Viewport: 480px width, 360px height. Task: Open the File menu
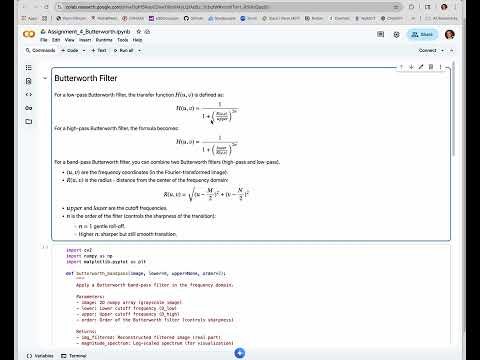[44, 40]
